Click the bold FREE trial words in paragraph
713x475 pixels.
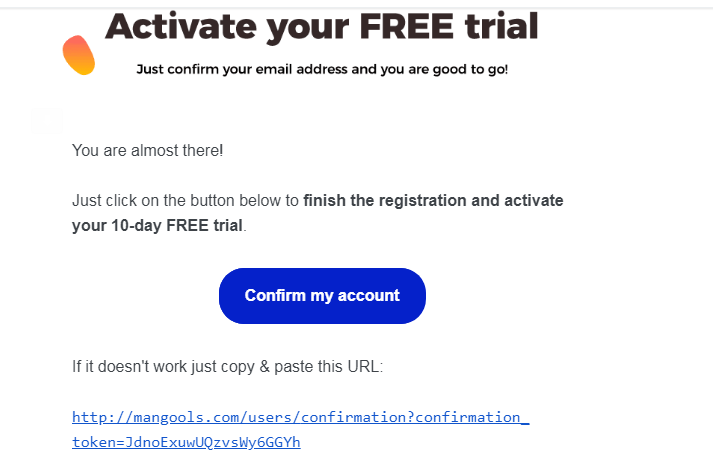[x=204, y=225]
